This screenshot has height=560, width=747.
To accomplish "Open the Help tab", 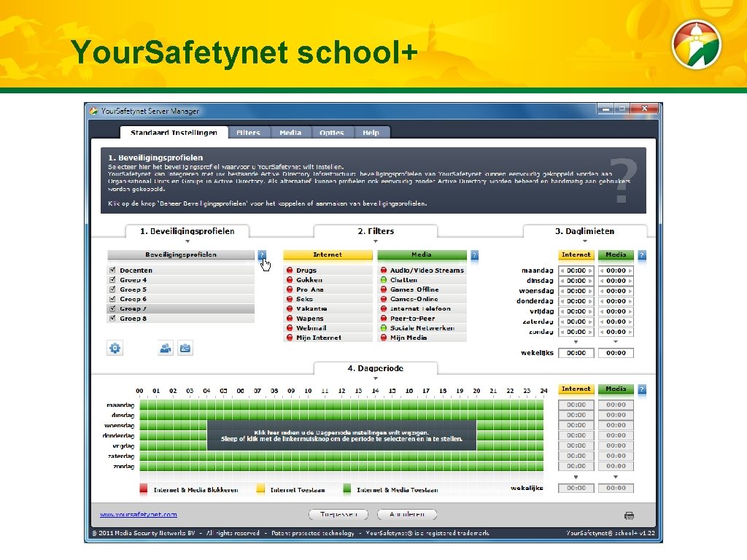I will coord(371,133).
